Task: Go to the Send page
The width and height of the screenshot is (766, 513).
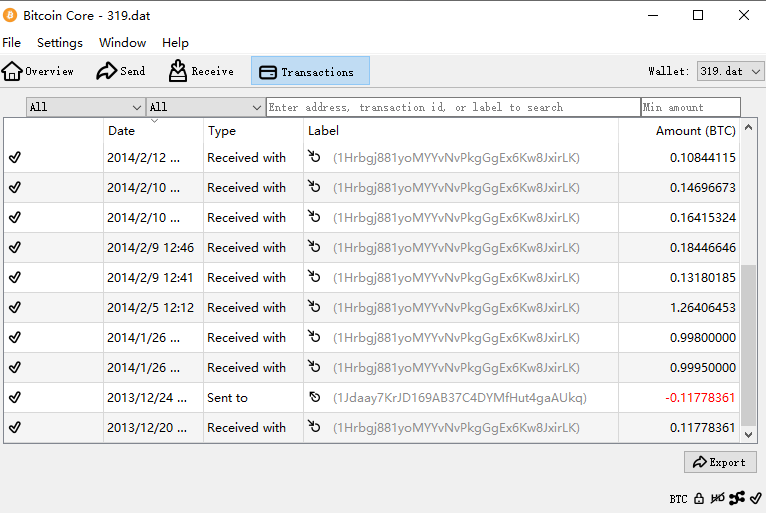Action: [x=121, y=71]
